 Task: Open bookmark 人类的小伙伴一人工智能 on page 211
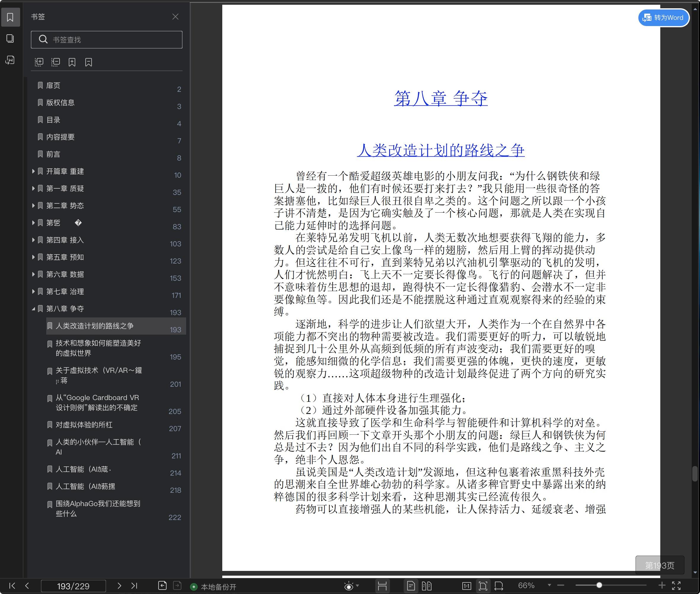pos(98,447)
